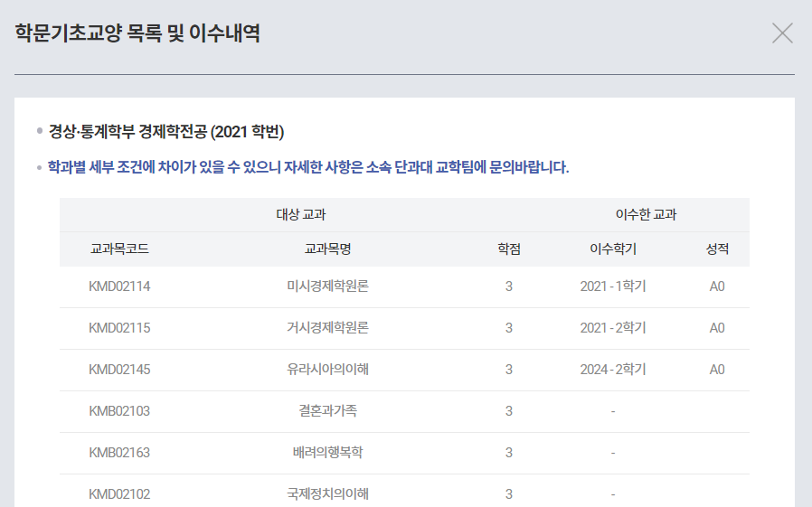The height and width of the screenshot is (507, 812).
Task: Select the 유라시아의이해 course name
Action: tap(327, 370)
